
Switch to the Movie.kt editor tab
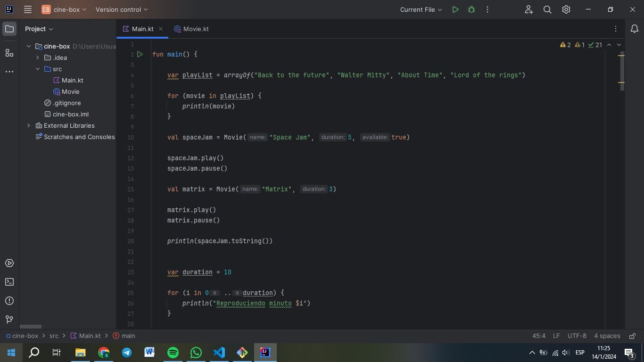[191, 29]
